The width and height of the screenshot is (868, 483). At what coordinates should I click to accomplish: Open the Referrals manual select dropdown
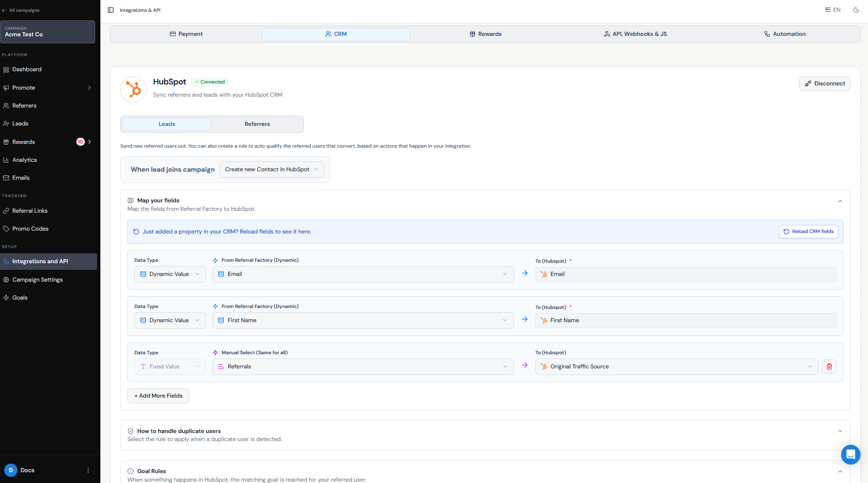point(363,366)
